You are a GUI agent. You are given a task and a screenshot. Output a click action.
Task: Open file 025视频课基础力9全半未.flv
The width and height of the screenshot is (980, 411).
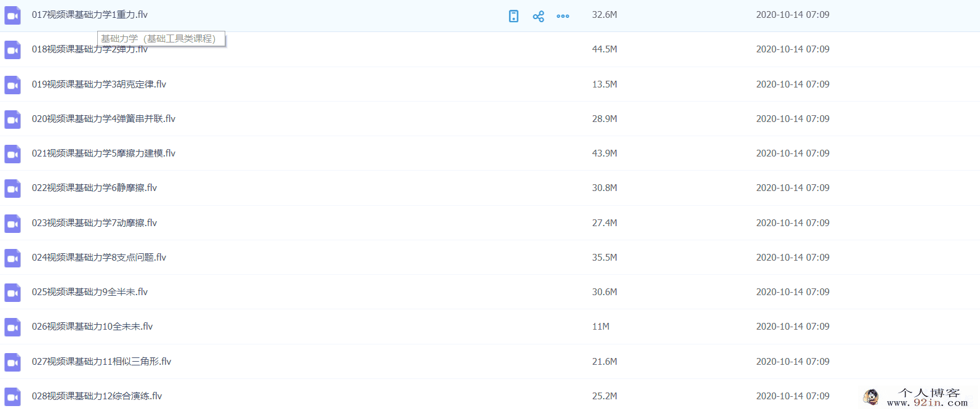[x=90, y=292]
